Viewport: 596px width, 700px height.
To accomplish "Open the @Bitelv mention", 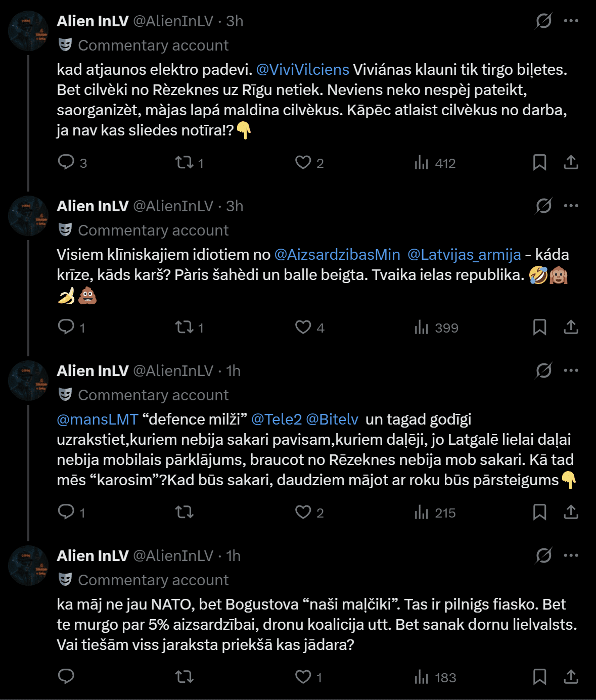I will point(332,419).
